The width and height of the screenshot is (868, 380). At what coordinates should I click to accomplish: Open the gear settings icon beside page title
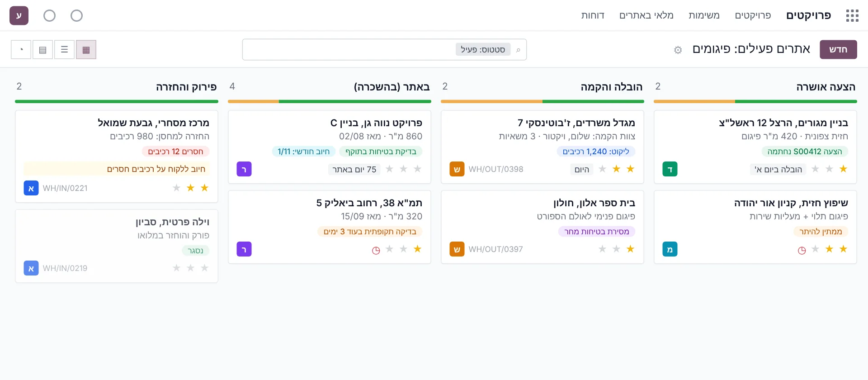678,50
